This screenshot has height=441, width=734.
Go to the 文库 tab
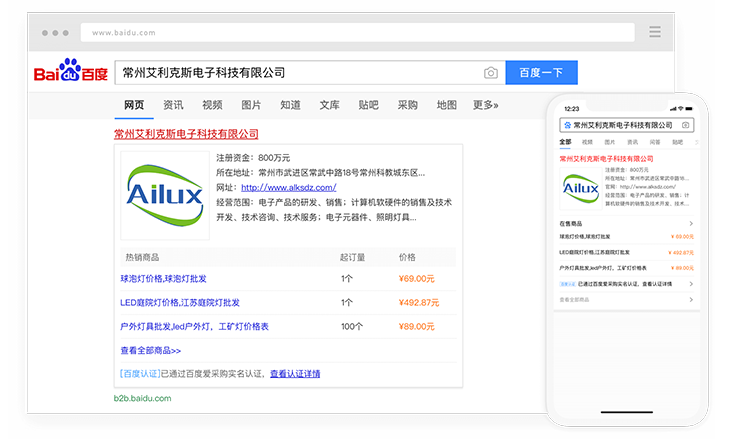pos(330,105)
